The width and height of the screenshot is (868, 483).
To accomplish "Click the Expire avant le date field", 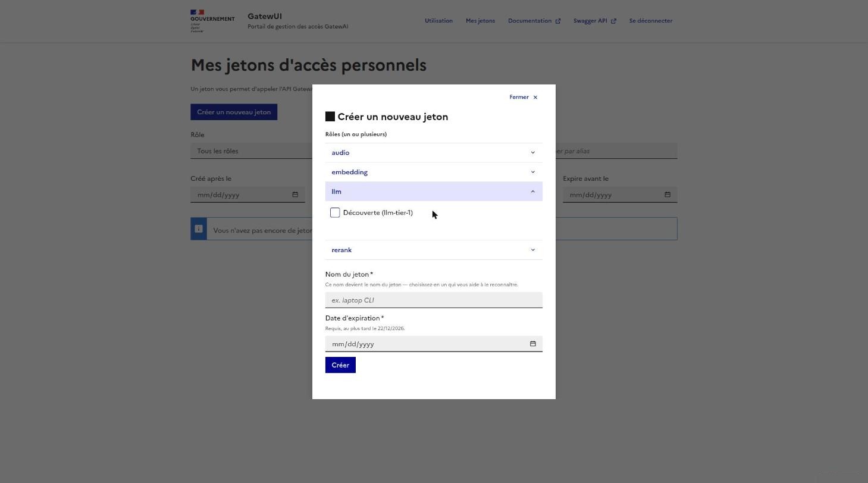I will pyautogui.click(x=620, y=195).
